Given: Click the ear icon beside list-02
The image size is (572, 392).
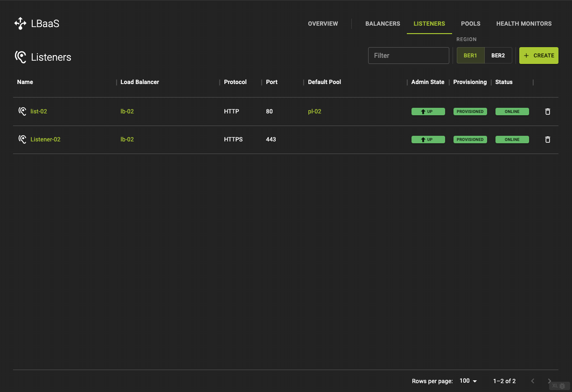Looking at the screenshot, I should pos(22,111).
